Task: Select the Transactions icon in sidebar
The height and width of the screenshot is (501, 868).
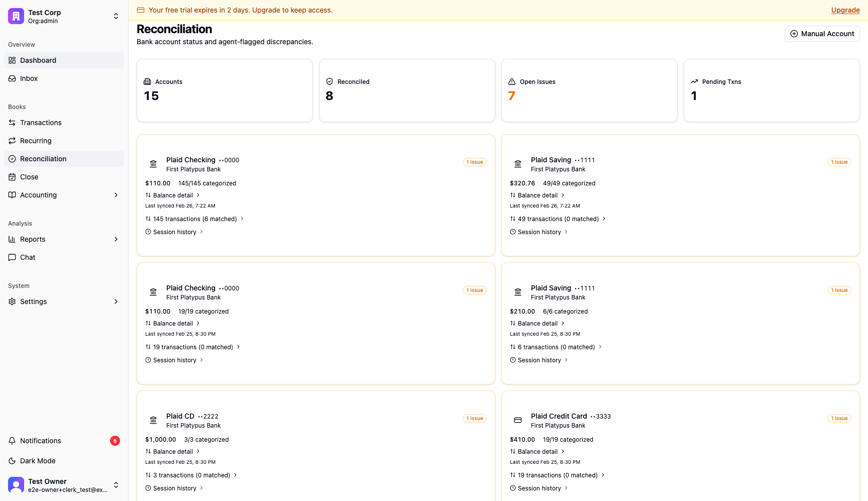Action: pos(12,123)
